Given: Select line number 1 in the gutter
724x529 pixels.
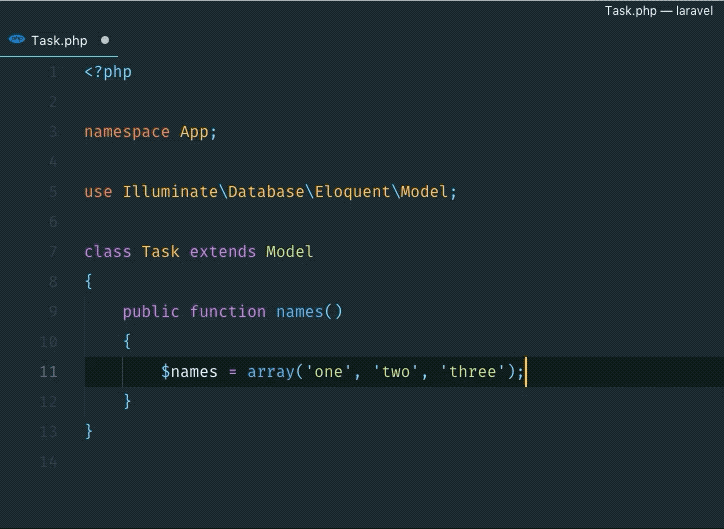Looking at the screenshot, I should [x=52, y=72].
